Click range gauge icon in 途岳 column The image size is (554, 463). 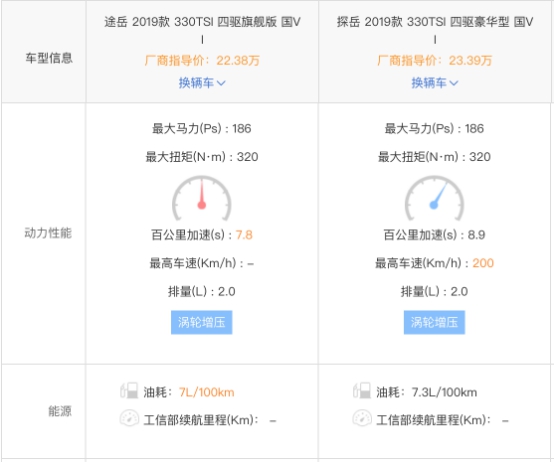pos(129,418)
